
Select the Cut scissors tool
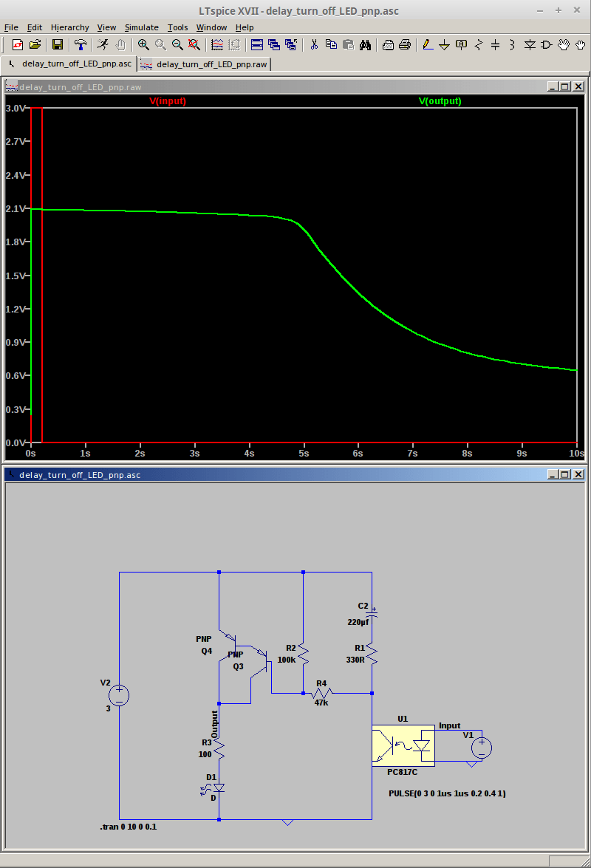pyautogui.click(x=314, y=45)
